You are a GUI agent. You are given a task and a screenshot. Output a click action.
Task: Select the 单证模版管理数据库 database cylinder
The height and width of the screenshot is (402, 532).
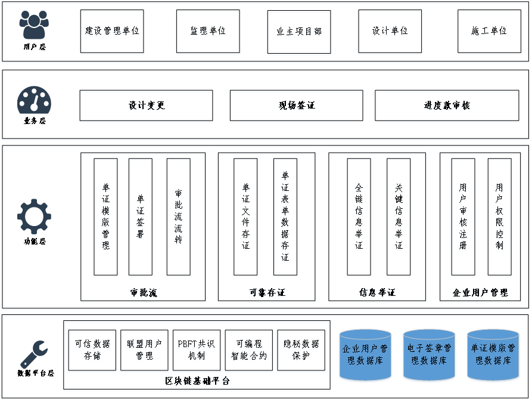tap(493, 355)
